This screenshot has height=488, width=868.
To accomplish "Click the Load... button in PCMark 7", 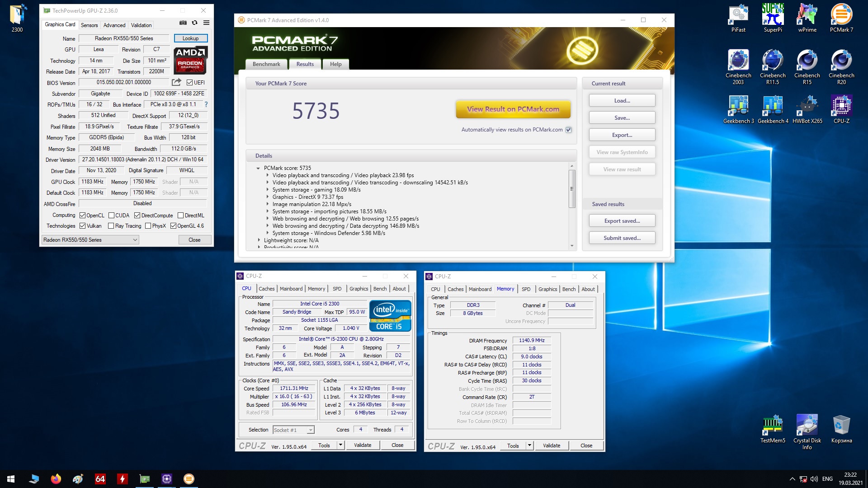I will 622,101.
